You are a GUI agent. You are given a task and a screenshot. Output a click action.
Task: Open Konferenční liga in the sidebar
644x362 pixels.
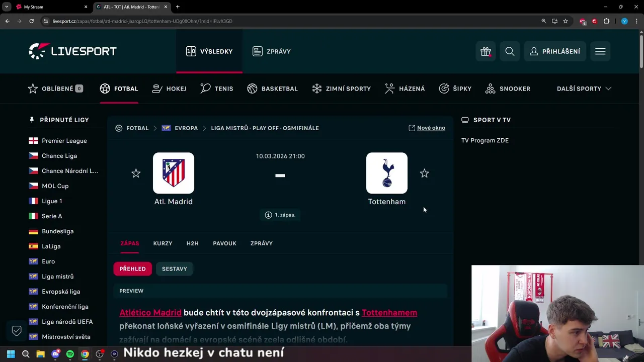coord(65,307)
